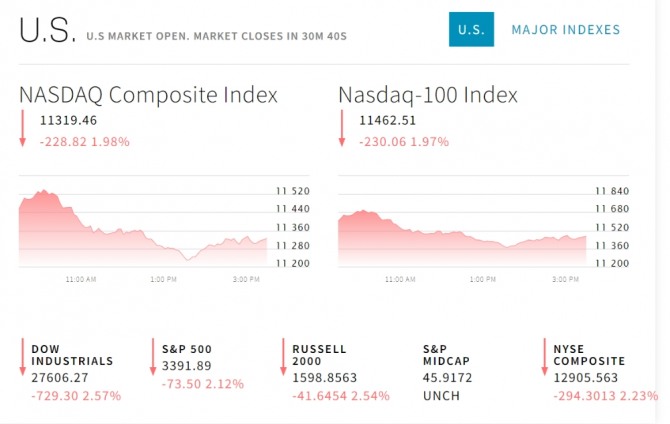The width and height of the screenshot is (670, 424).
Task: Click the -729.30 2.57% Dow change
Action: [76, 396]
